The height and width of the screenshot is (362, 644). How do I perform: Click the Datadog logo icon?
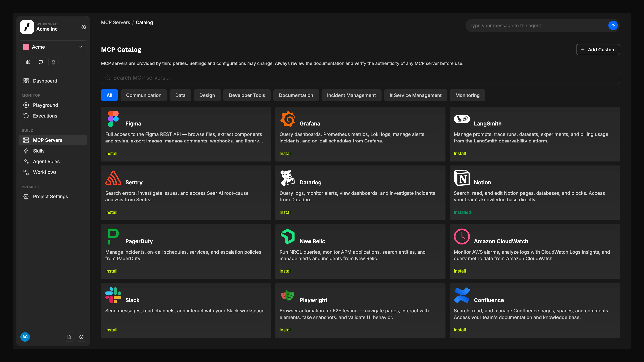point(287,178)
